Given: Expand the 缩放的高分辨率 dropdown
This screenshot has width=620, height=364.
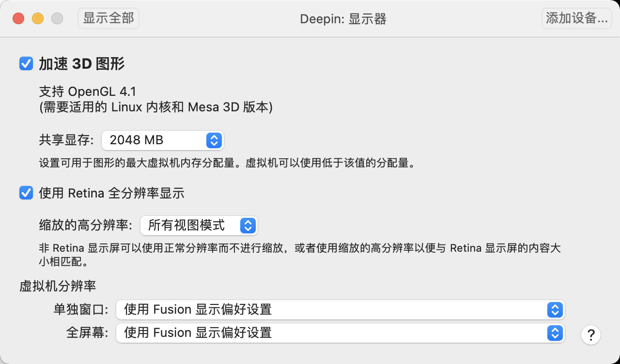Looking at the screenshot, I should [x=199, y=225].
